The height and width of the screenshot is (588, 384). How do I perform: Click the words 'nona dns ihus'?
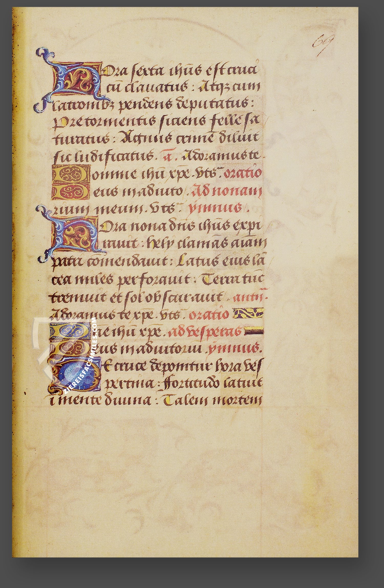pyautogui.click(x=180, y=226)
